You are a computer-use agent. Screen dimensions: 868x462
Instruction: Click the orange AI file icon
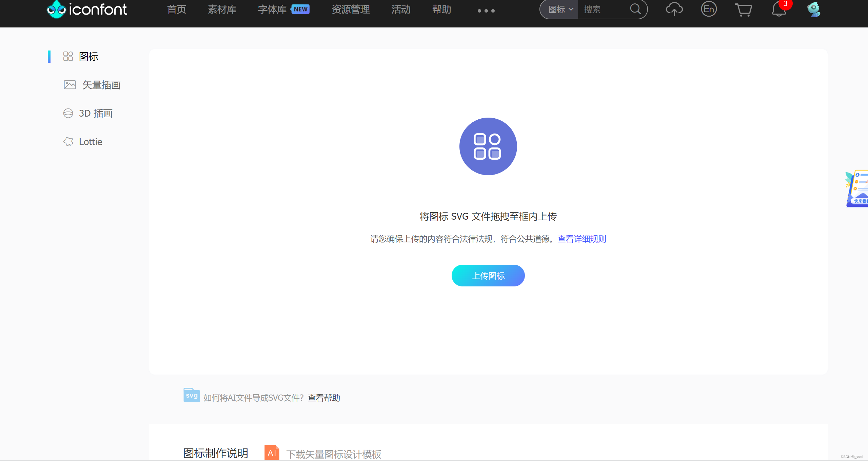point(272,453)
